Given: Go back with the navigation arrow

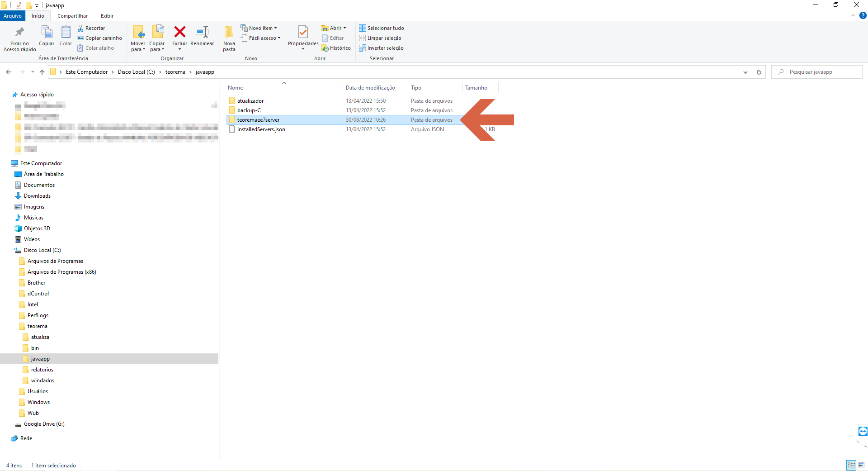Looking at the screenshot, I should pos(9,72).
